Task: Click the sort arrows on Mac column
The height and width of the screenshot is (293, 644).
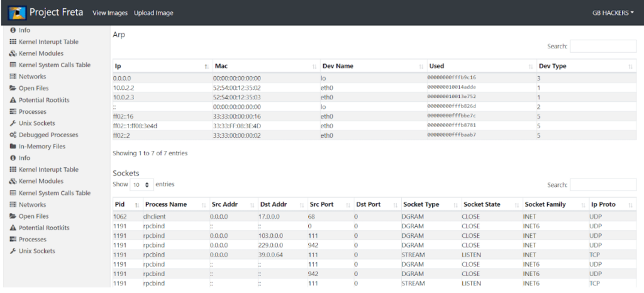Action: point(314,66)
